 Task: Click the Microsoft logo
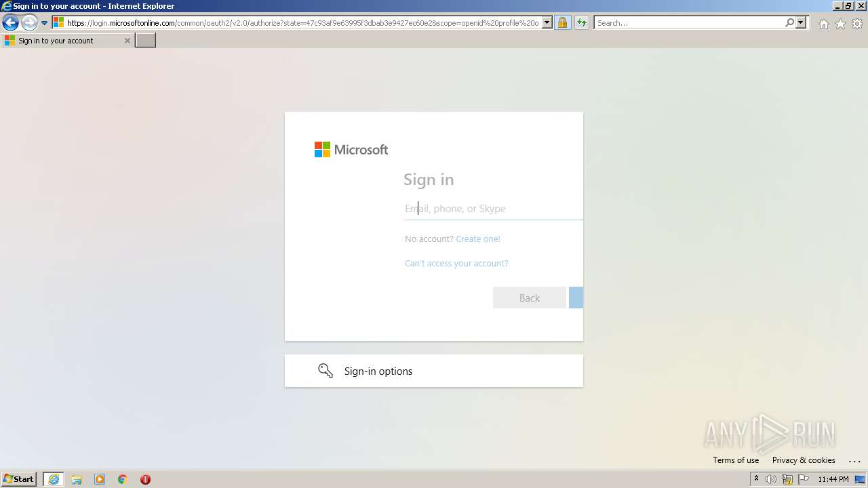click(x=351, y=150)
